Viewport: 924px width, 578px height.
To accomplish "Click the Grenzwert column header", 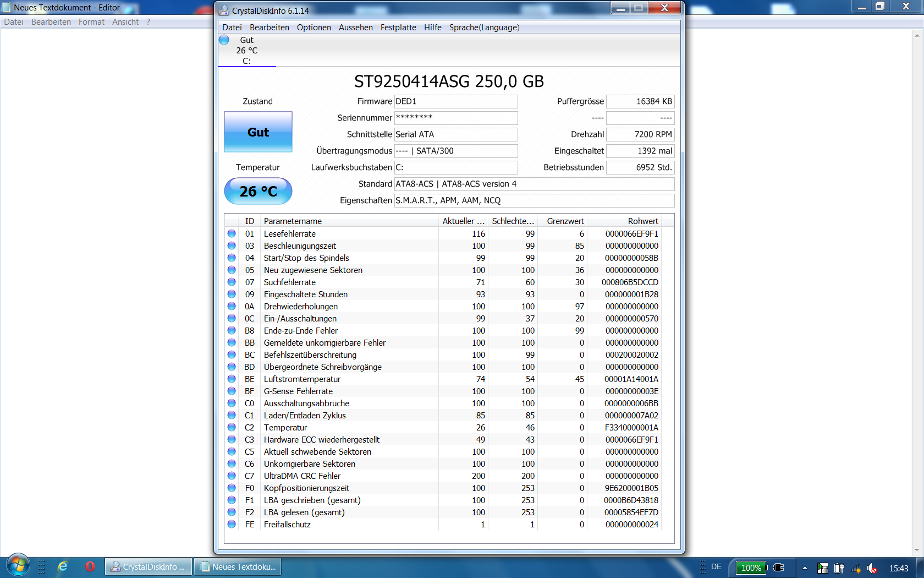I will point(563,221).
